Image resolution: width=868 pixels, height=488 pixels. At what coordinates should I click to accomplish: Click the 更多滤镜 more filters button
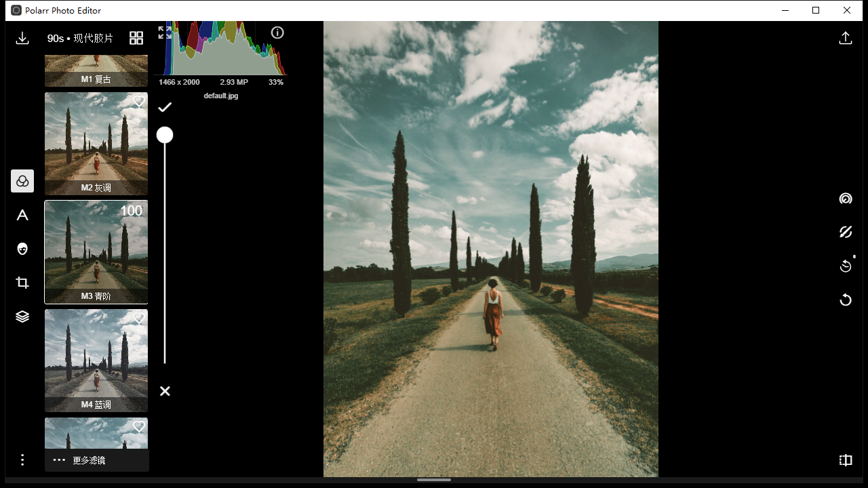97,460
